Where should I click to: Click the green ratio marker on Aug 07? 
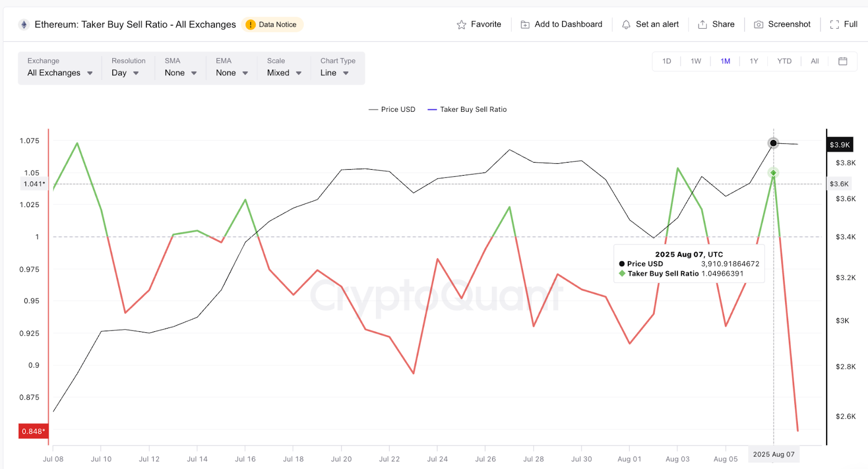tap(773, 173)
